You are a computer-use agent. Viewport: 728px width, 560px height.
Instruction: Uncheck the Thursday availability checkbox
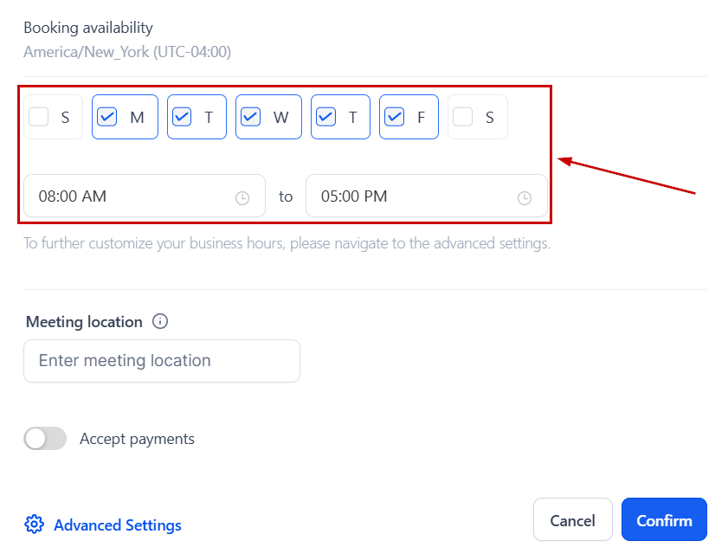pyautogui.click(x=325, y=117)
